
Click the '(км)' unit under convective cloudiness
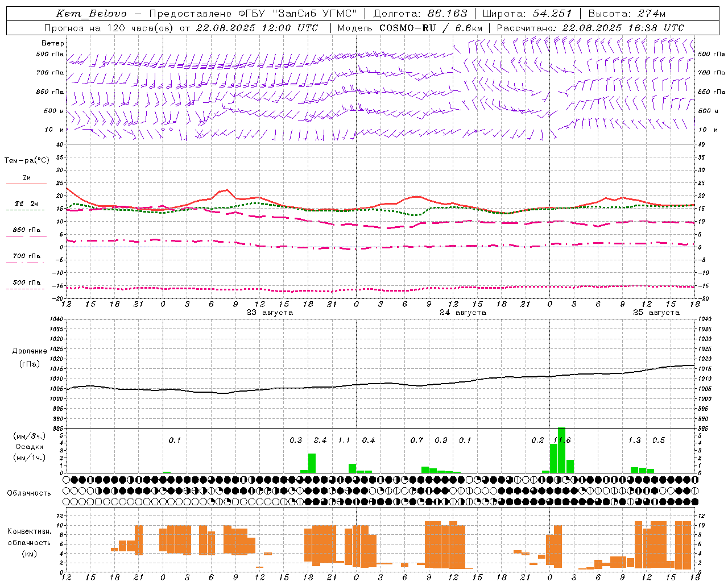tap(29, 554)
